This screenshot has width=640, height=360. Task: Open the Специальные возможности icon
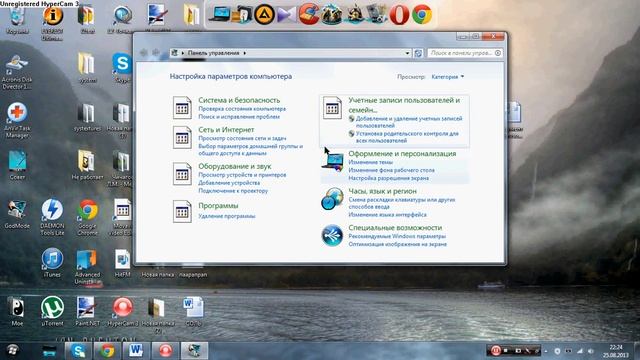coord(332,236)
